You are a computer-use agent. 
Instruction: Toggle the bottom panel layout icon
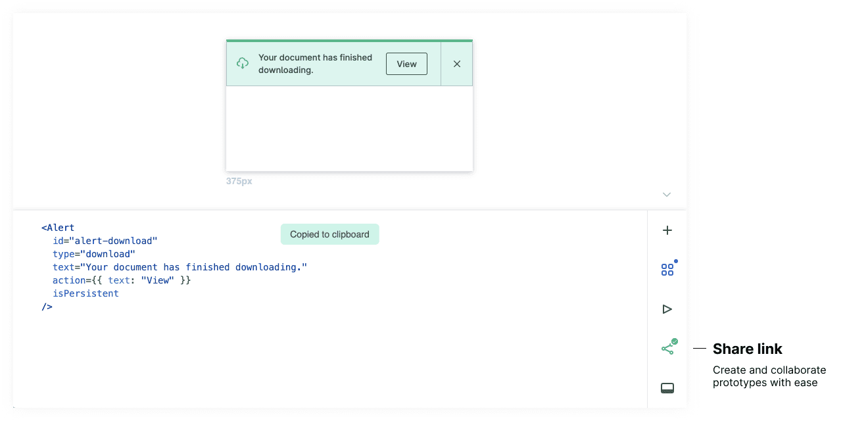coord(667,388)
